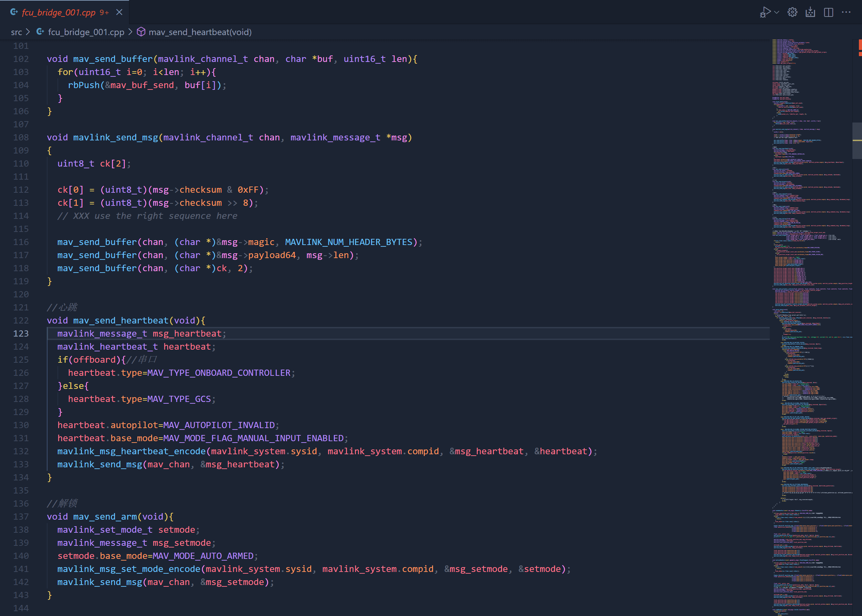Click the install/download icon in editor toolbar
The image size is (862, 616).
[811, 12]
